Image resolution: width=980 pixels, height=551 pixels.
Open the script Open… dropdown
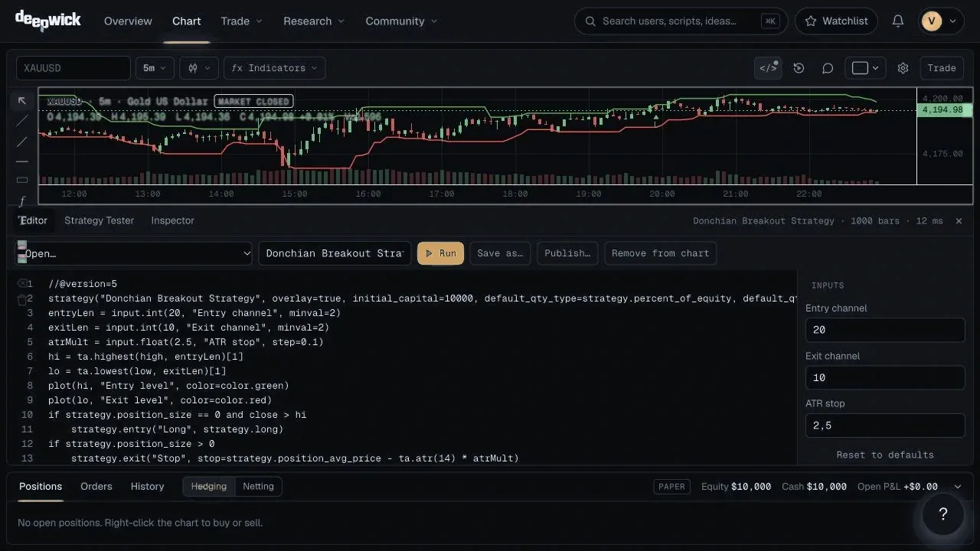134,253
